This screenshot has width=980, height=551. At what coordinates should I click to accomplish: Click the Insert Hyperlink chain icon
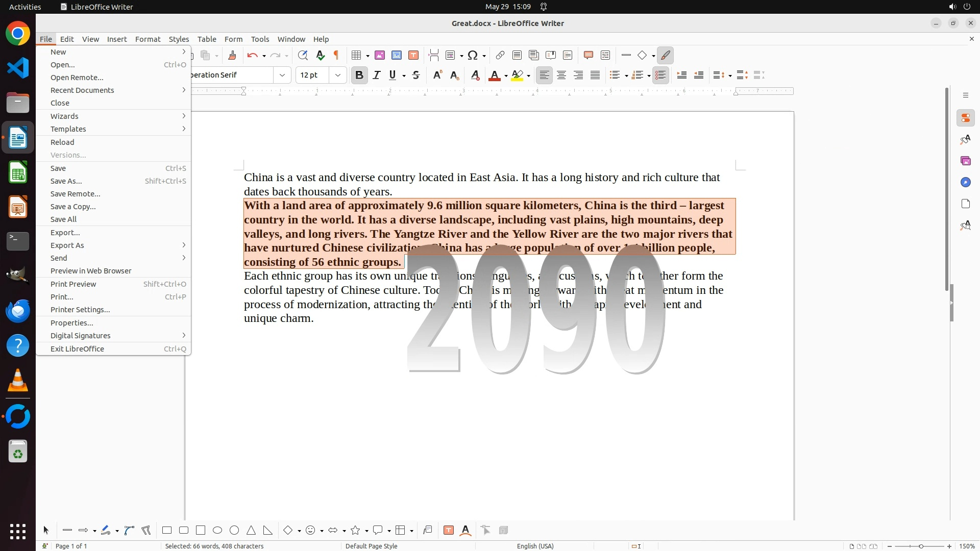click(x=500, y=55)
